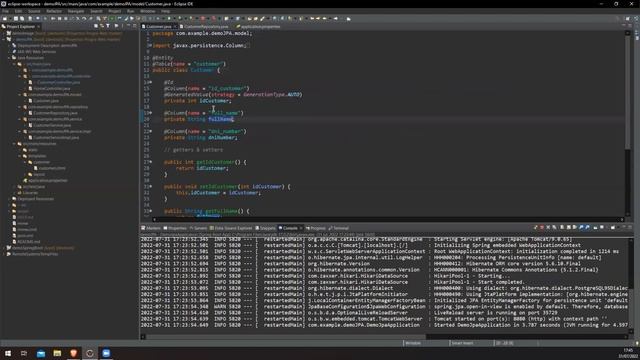Minimize the Project Explorer view

pyautogui.click(x=128, y=26)
